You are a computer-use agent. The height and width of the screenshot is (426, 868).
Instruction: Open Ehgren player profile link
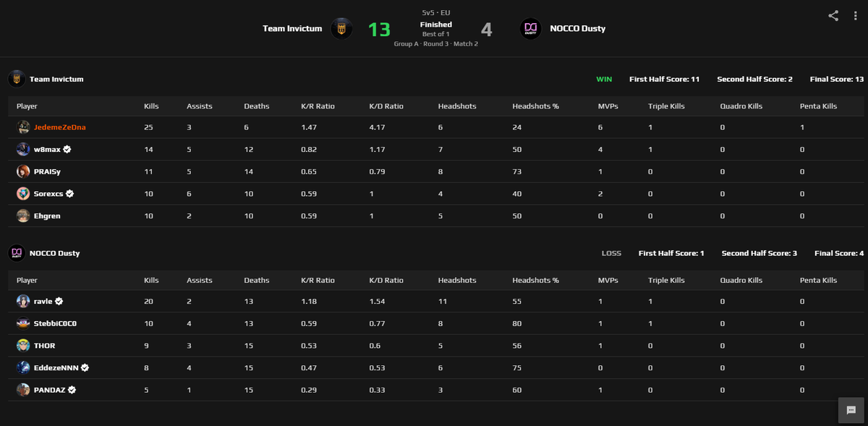coord(48,216)
